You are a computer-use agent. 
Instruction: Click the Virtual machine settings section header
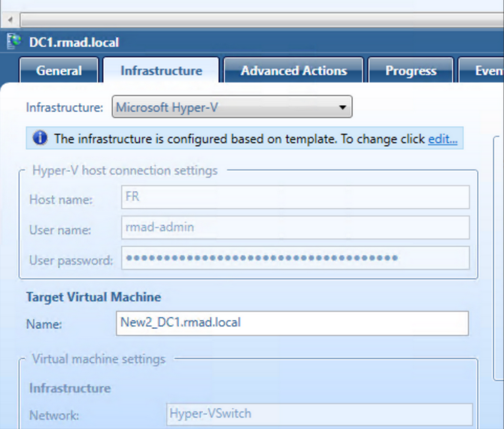click(x=100, y=359)
